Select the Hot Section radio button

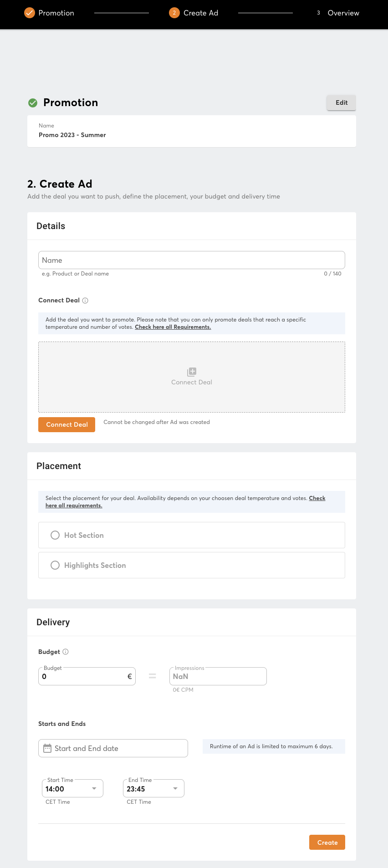tap(55, 535)
